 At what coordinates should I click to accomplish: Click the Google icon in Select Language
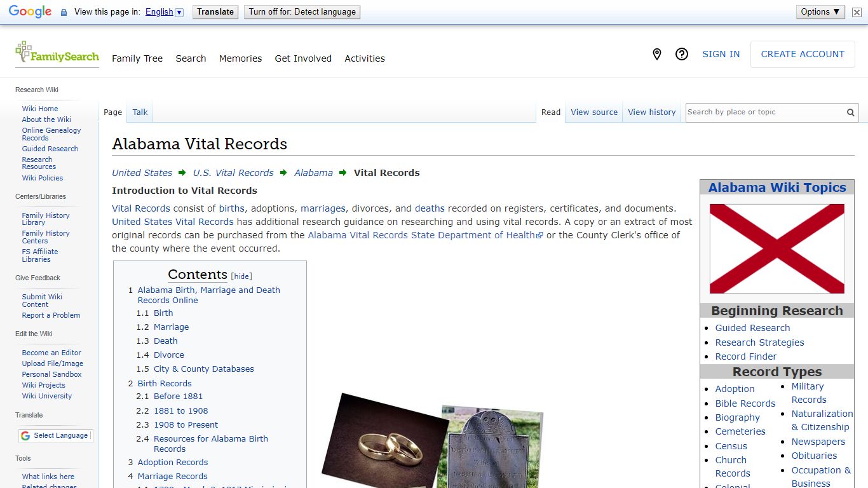click(x=25, y=436)
